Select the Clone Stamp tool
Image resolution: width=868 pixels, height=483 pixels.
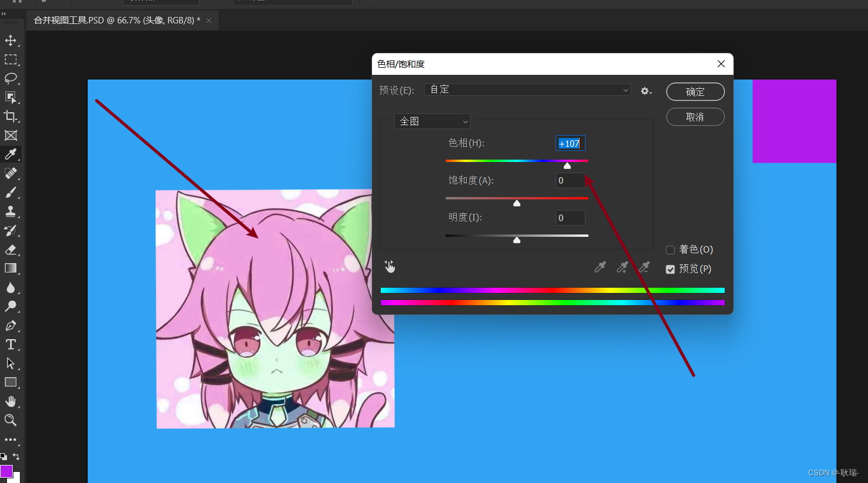pyautogui.click(x=12, y=211)
